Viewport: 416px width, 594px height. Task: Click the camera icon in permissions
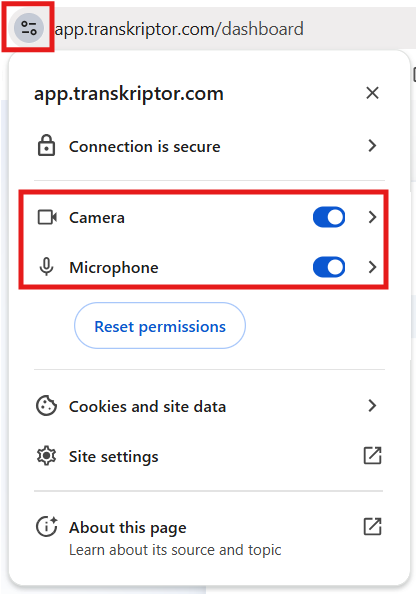coord(47,217)
